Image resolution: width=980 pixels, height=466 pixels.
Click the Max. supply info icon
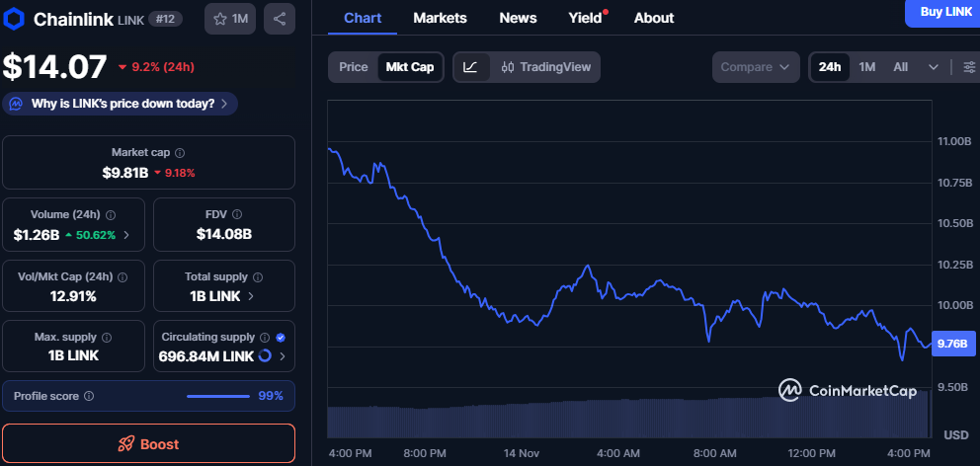click(107, 338)
